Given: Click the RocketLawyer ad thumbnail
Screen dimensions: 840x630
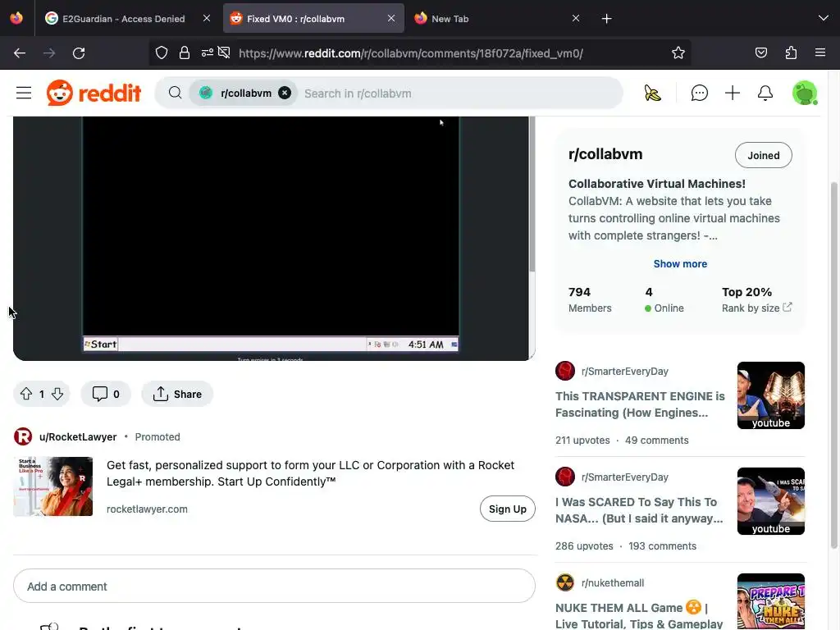Looking at the screenshot, I should tap(53, 486).
